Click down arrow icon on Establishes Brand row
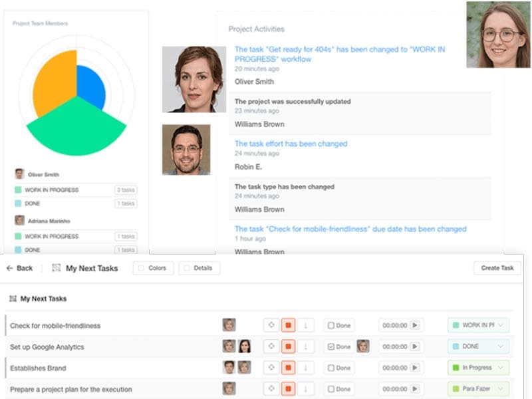Image resolution: width=532 pixels, height=399 pixels. click(305, 368)
